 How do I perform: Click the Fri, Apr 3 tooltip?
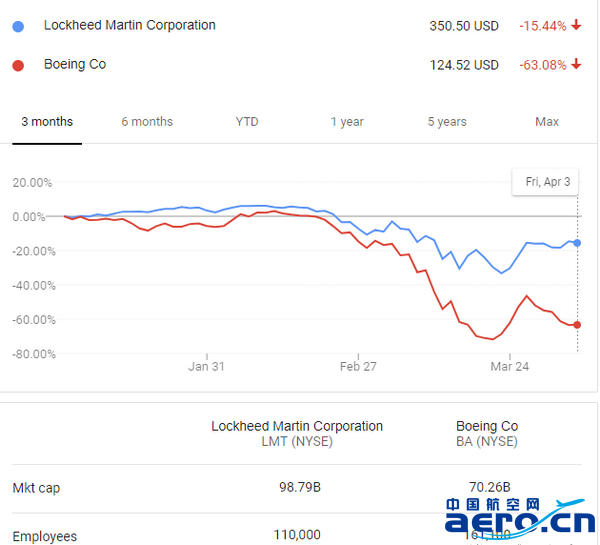pos(546,182)
